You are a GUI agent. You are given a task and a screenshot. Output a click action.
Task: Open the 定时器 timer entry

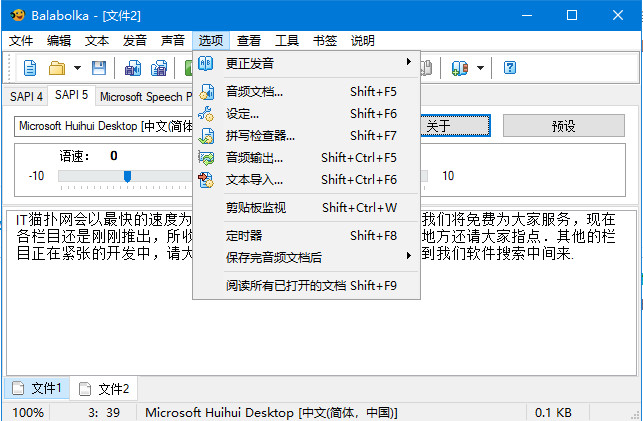[x=306, y=236]
